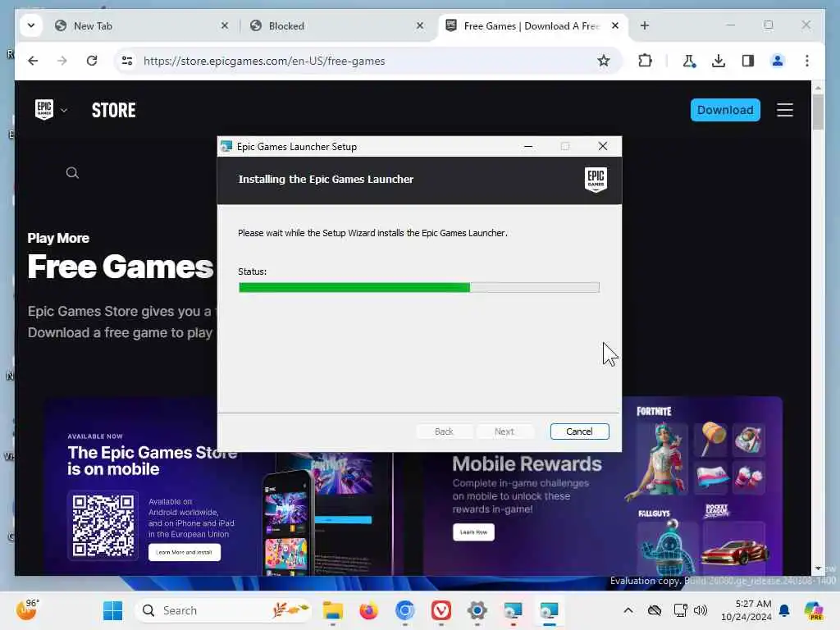Click the Fall Guys character thumbnail

pos(666,548)
